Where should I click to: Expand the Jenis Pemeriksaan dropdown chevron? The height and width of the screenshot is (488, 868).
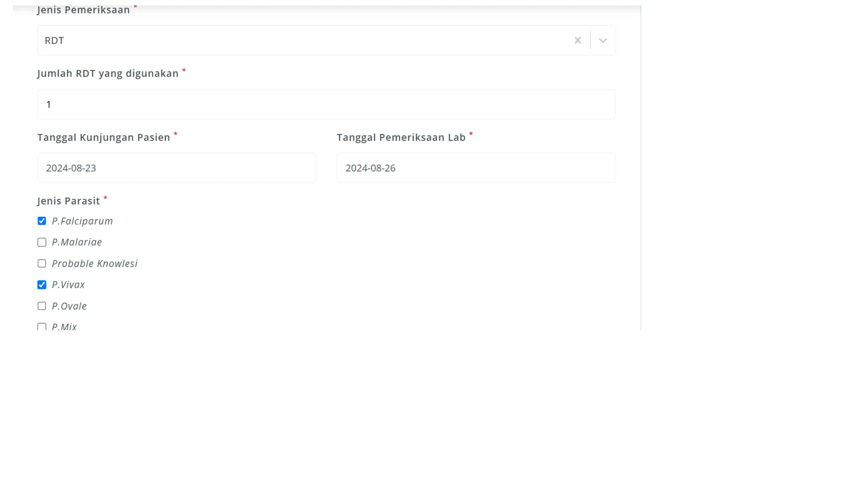coord(602,41)
